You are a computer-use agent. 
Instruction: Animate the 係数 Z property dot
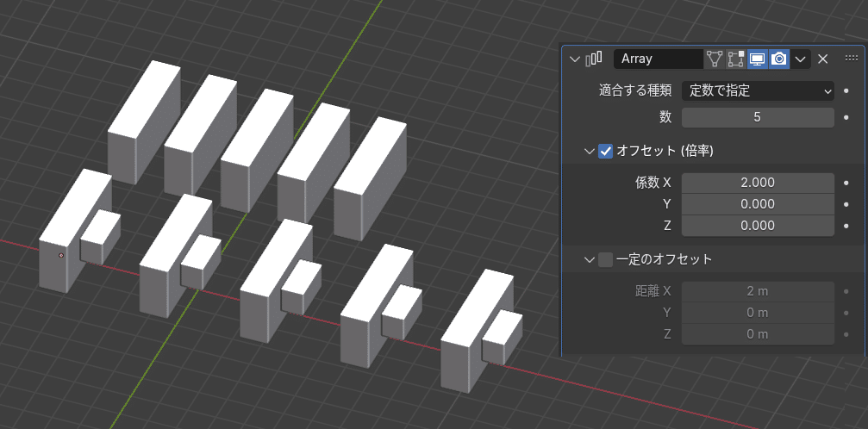(x=846, y=226)
